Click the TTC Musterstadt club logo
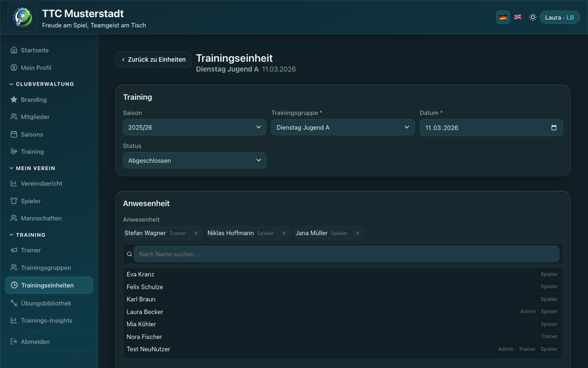The image size is (588, 368). click(22, 17)
